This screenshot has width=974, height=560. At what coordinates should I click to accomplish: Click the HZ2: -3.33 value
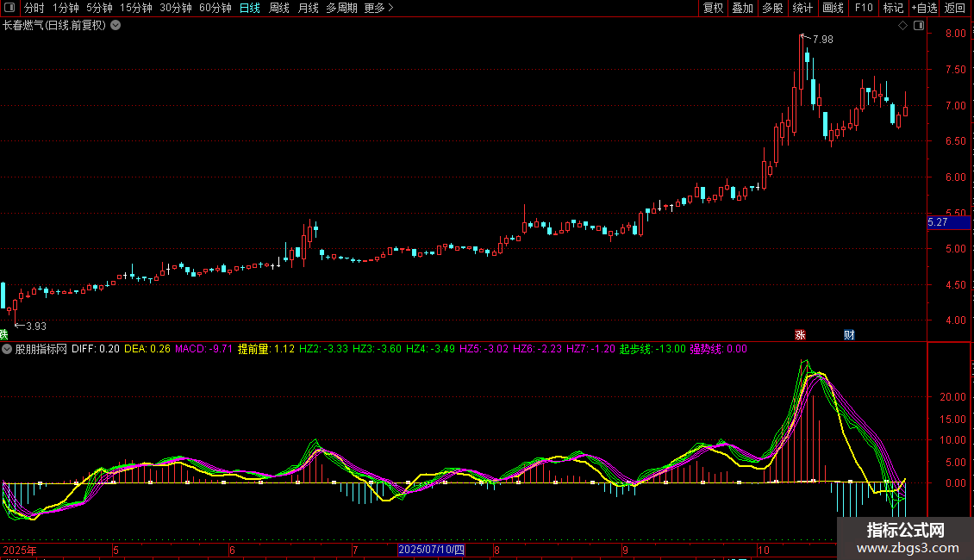[x=323, y=349]
